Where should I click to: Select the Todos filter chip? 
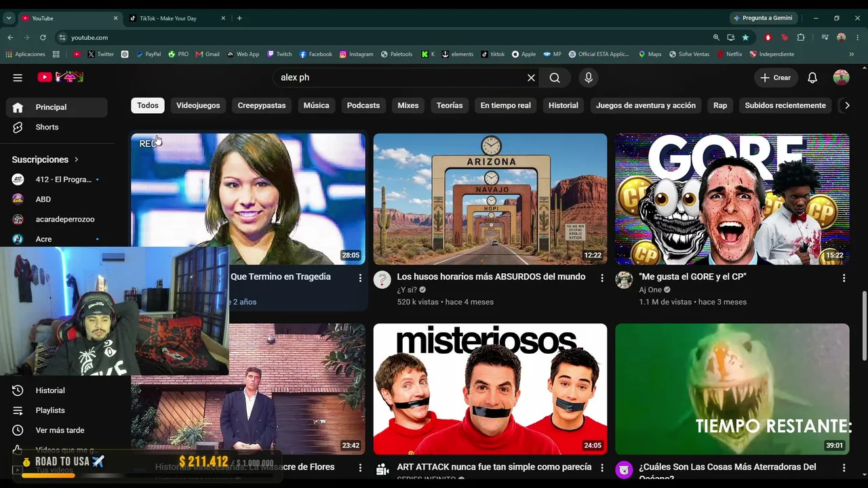pos(148,105)
